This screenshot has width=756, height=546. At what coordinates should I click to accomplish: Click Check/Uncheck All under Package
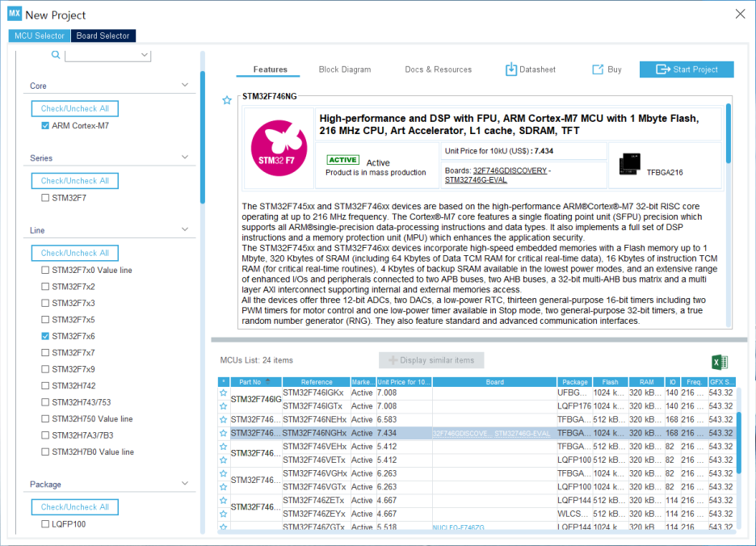tap(75, 507)
